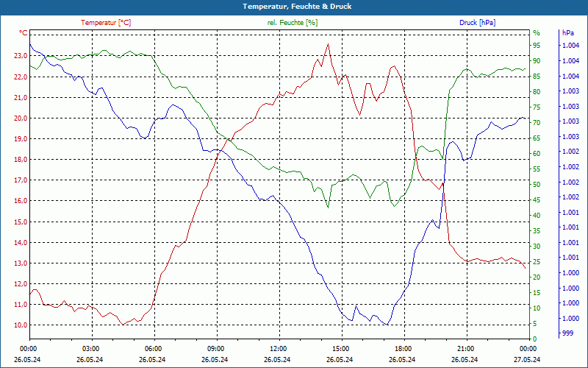Click temperature axis value '15,0'

[x=21, y=222]
